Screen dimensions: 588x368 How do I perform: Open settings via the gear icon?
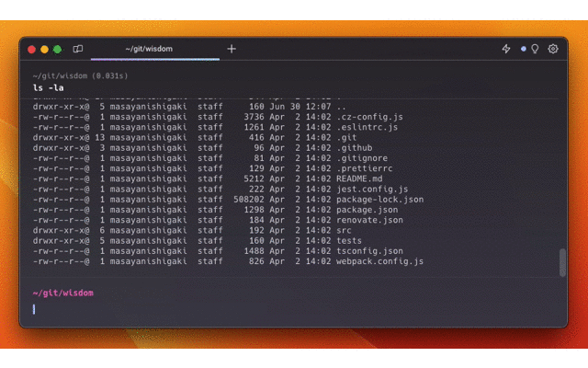click(x=553, y=49)
